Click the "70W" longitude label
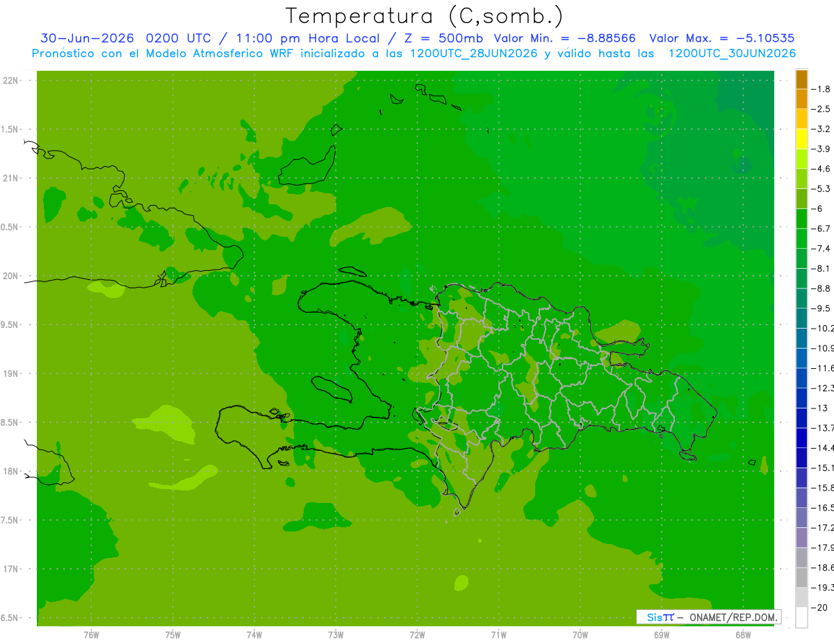 click(x=580, y=635)
